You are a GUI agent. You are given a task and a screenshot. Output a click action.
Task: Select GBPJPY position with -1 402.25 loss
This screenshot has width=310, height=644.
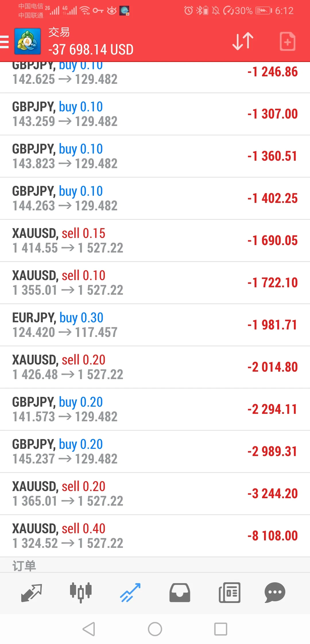pyautogui.click(x=155, y=198)
